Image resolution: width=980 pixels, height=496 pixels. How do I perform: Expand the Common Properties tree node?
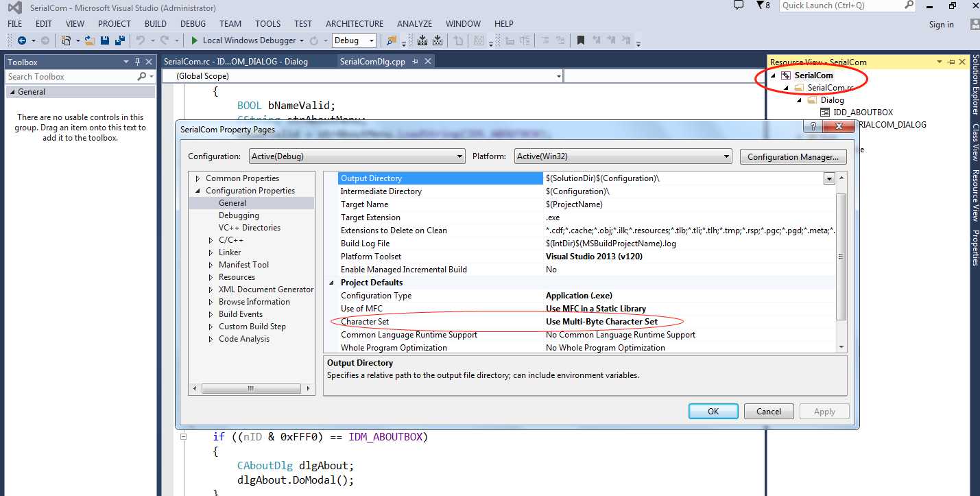pyautogui.click(x=198, y=178)
